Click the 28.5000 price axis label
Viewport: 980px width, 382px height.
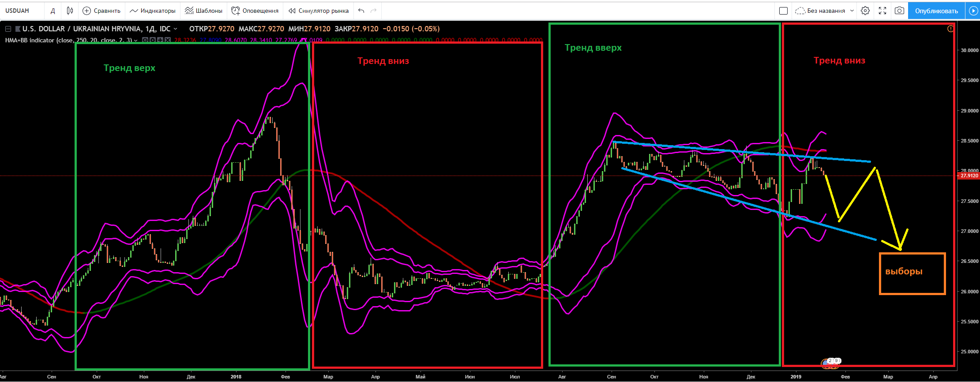969,141
